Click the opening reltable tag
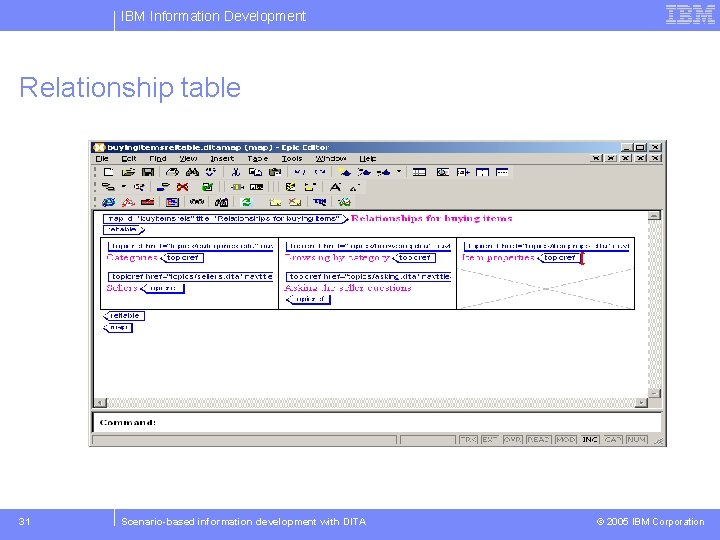The image size is (720, 540). (124, 230)
